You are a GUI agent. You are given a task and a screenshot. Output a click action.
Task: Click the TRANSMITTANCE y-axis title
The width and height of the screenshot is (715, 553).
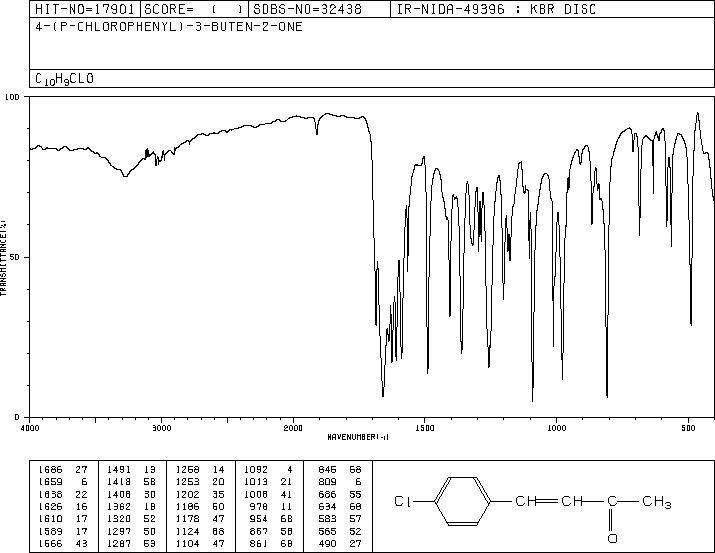click(x=3, y=258)
